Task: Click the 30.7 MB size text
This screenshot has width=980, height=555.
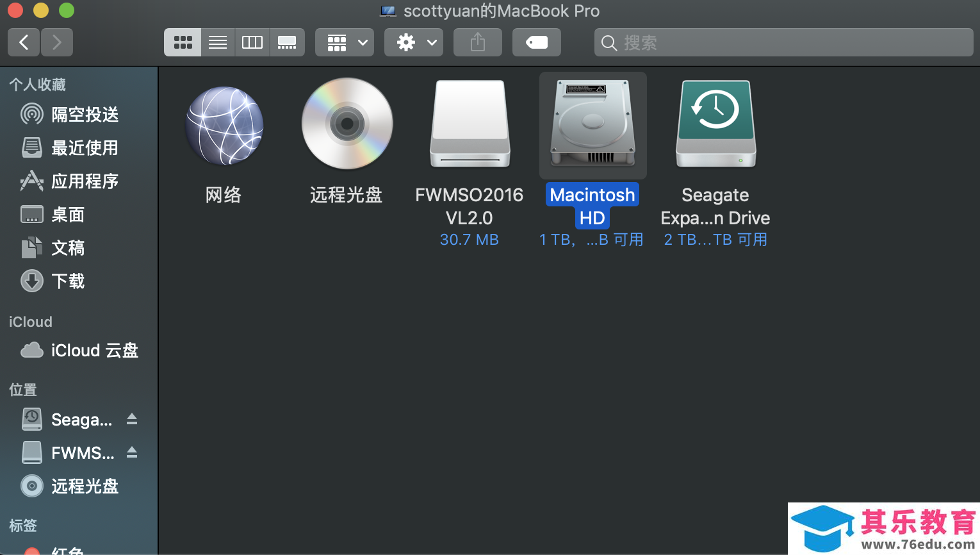Action: click(x=470, y=240)
